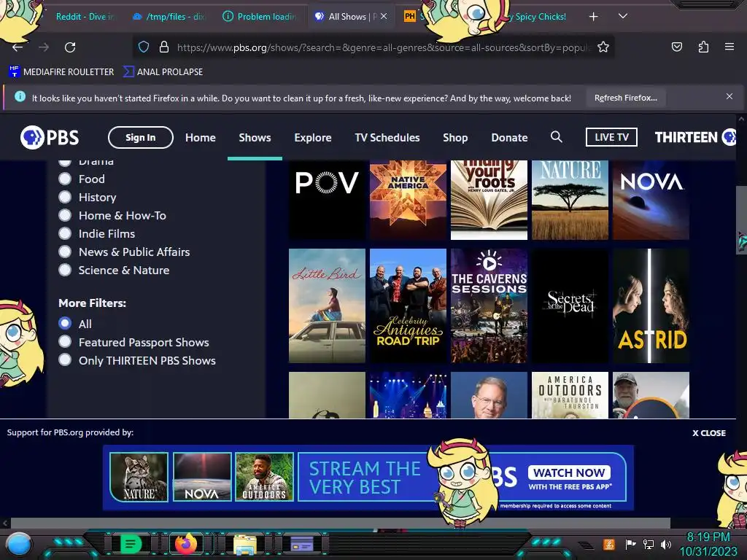Screen dimensions: 747x560
Task: Open a new tab with plus
Action: pos(593,17)
